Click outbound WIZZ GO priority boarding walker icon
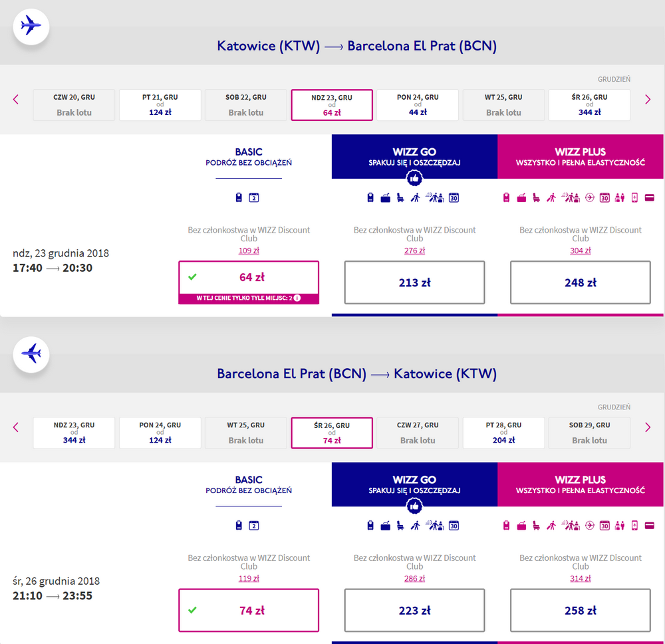 pyautogui.click(x=415, y=197)
